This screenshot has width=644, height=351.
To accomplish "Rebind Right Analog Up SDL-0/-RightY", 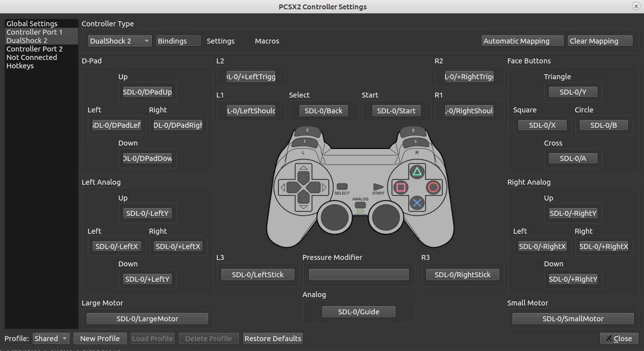I will click(573, 213).
